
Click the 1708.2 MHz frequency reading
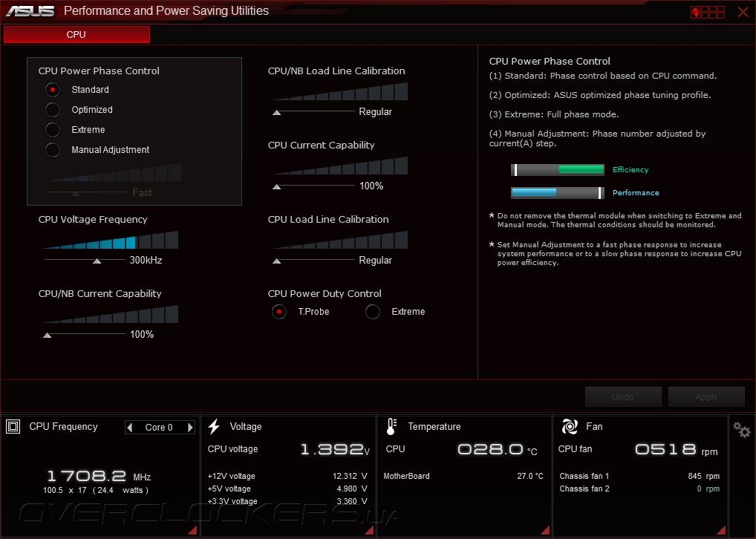point(99,477)
